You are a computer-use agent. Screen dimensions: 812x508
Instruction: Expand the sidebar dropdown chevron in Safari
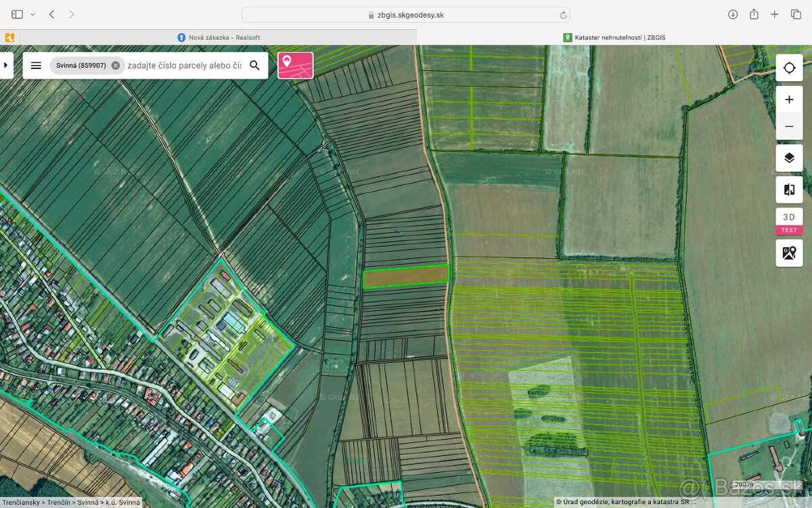32,14
